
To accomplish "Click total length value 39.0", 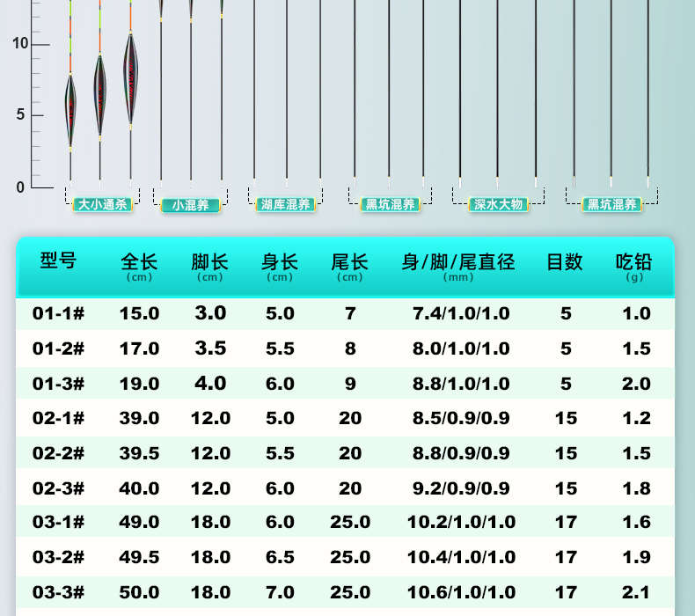I will point(139,418).
